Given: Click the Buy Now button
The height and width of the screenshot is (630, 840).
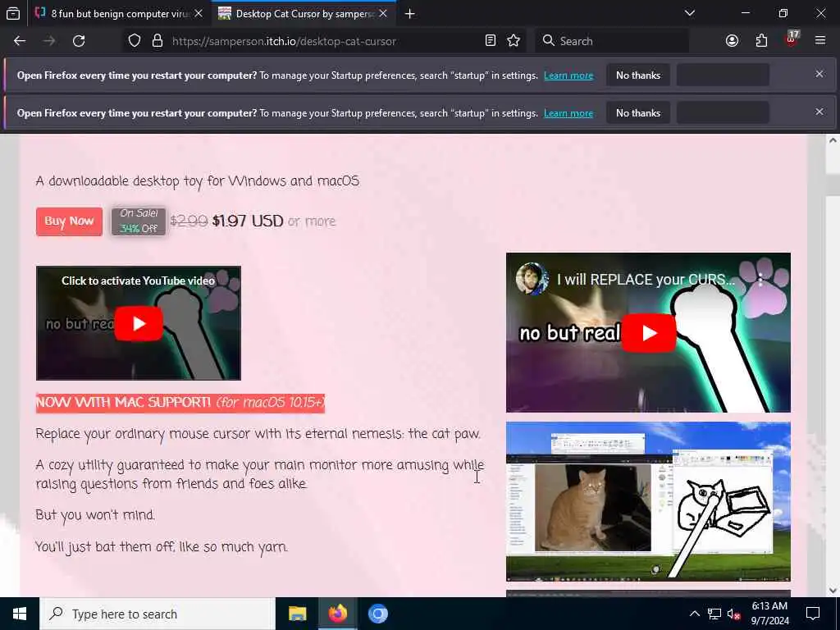Looking at the screenshot, I should tap(69, 221).
